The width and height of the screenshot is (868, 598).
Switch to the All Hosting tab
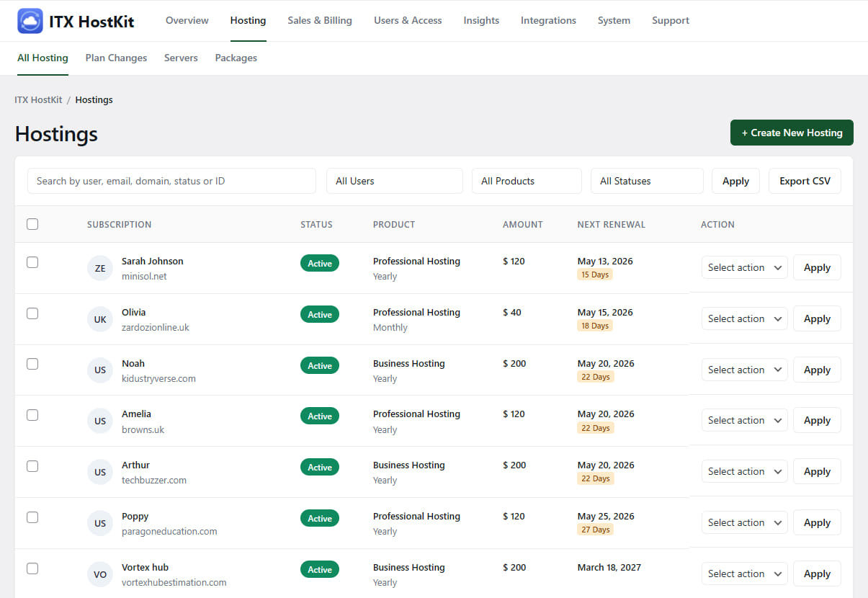[42, 58]
